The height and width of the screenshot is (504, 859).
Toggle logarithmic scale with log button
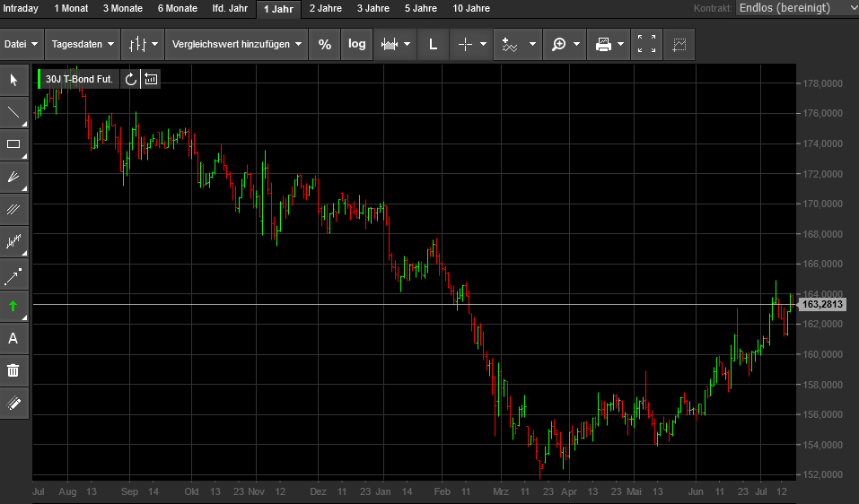pos(357,44)
